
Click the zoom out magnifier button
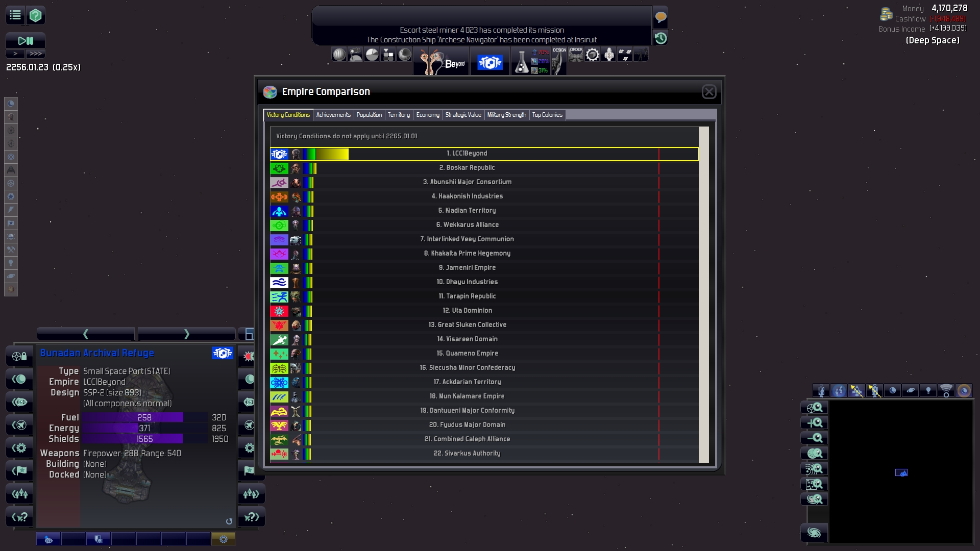click(814, 438)
